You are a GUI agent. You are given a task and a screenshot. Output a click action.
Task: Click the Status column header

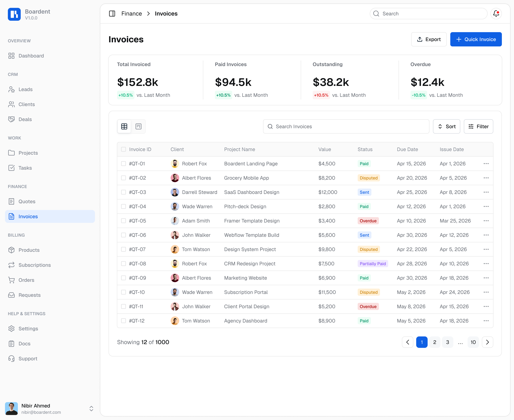pos(365,149)
